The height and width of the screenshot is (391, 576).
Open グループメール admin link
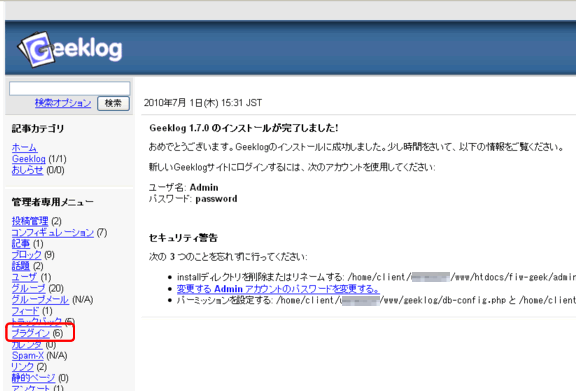tap(40, 300)
